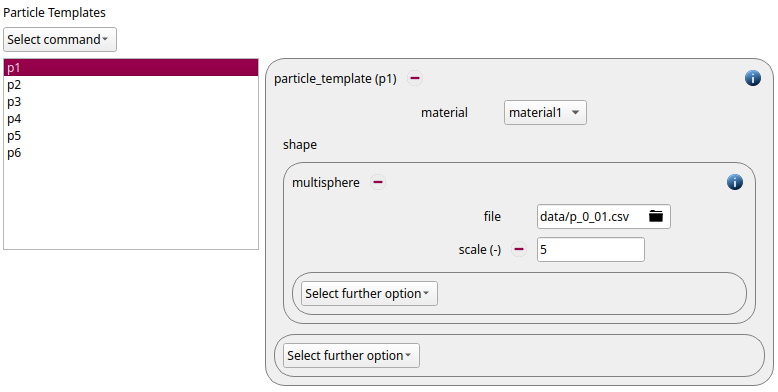Click the multisphere label
778x392 pixels.
tap(325, 183)
